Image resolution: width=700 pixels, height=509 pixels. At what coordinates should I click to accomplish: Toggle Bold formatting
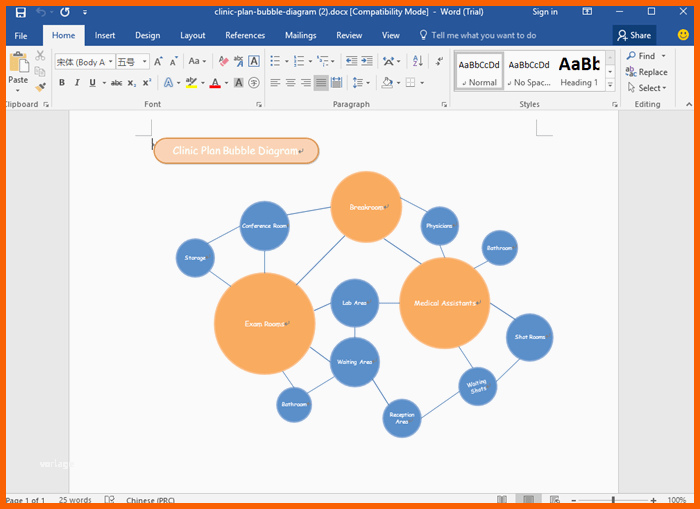[x=62, y=83]
